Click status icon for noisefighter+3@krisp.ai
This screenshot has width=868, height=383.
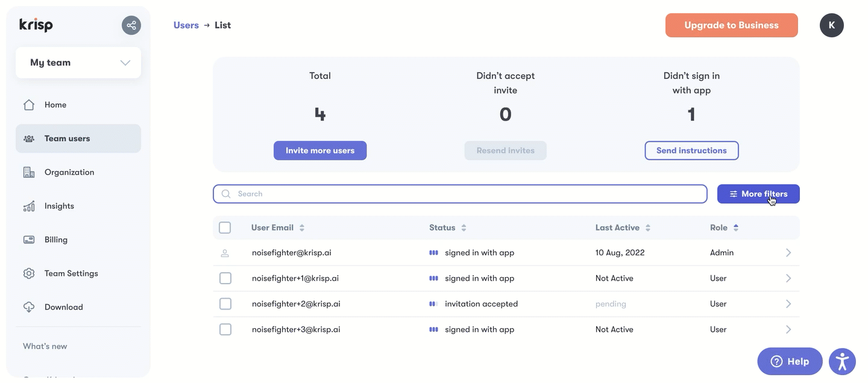pyautogui.click(x=433, y=329)
